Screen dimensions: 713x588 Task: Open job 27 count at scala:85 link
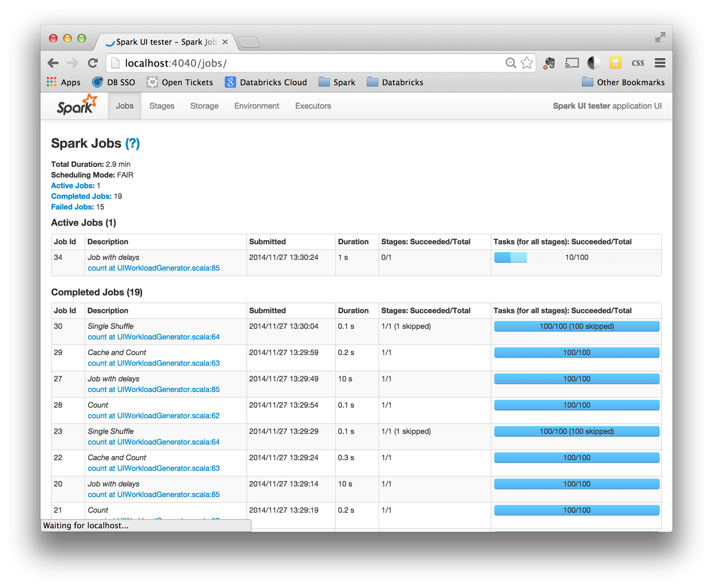click(x=154, y=389)
